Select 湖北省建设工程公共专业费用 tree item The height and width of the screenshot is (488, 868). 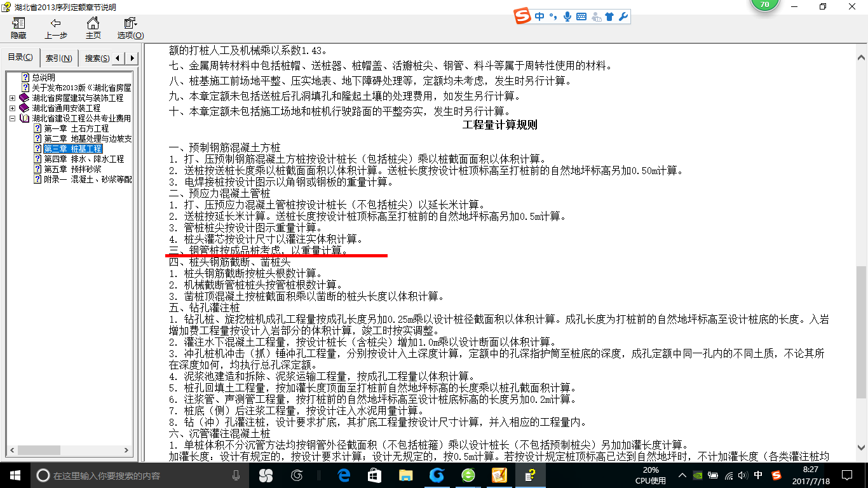tap(81, 118)
